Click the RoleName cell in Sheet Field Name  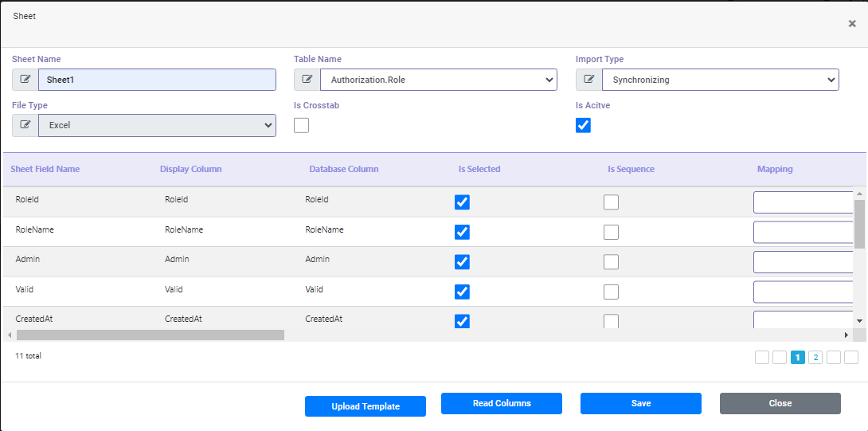click(34, 229)
